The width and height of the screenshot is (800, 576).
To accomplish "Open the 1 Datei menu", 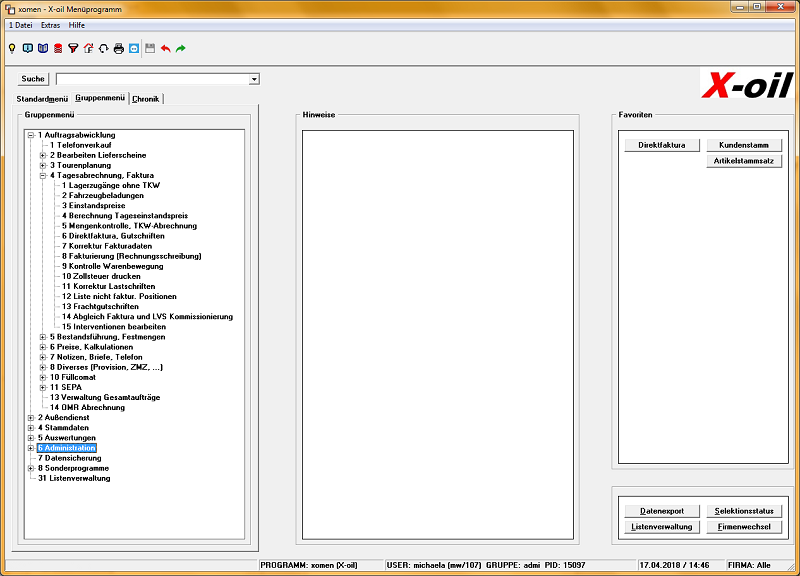I will pos(20,25).
